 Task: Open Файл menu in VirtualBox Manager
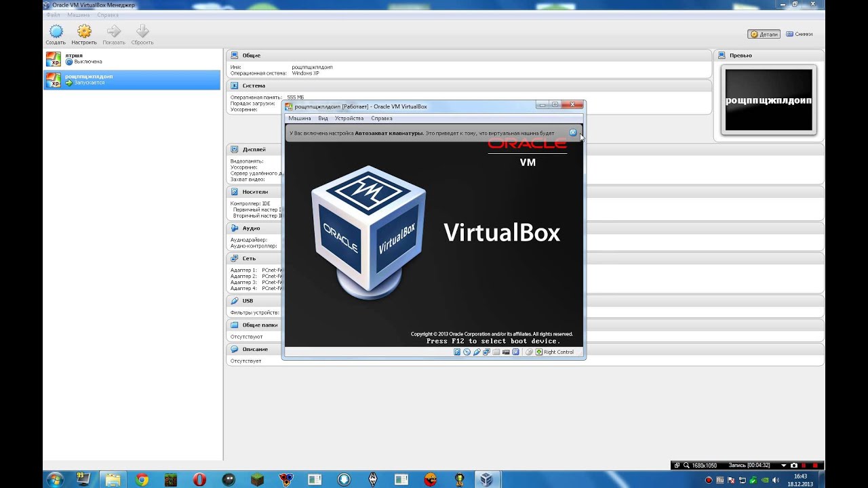[53, 14]
